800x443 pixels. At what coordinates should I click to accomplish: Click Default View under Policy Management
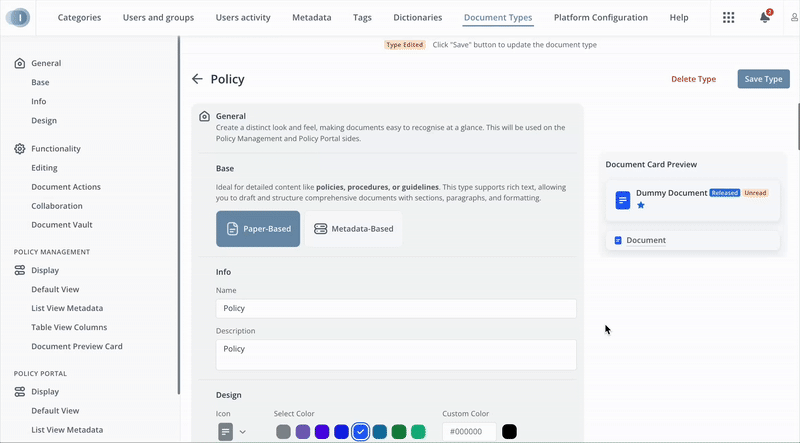55,289
